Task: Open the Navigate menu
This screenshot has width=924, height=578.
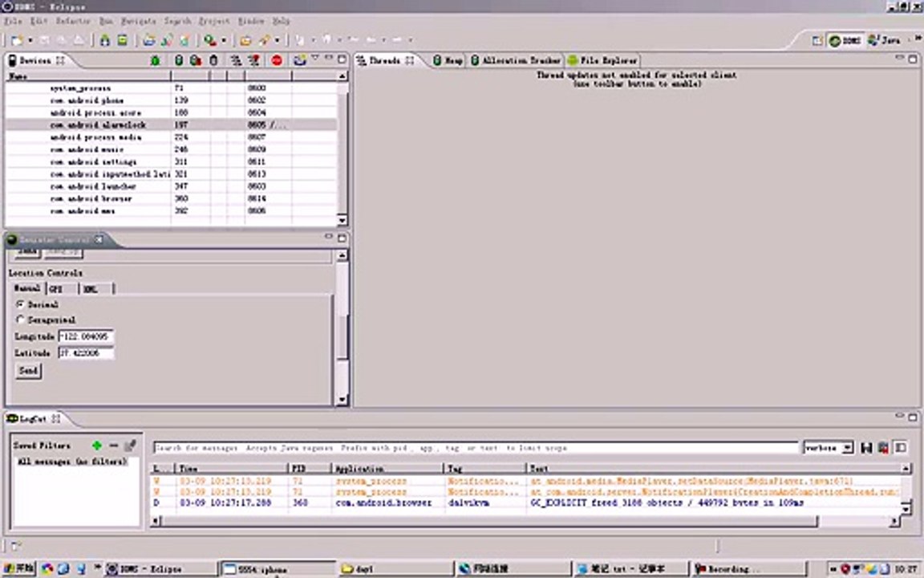Action: tap(139, 21)
